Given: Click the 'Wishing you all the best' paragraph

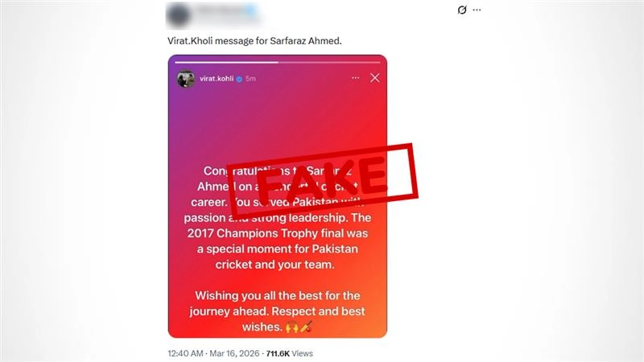Looking at the screenshot, I should tap(277, 311).
